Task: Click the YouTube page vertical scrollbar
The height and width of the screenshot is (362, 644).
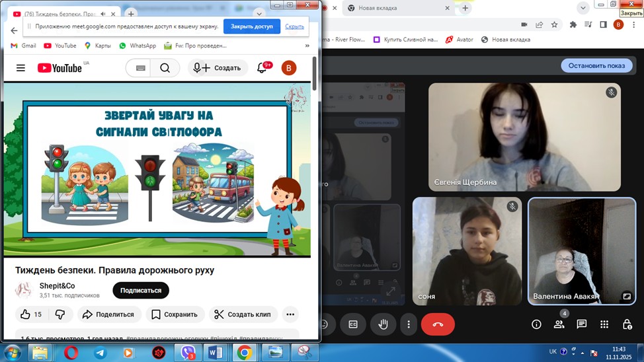Action: tap(314, 74)
